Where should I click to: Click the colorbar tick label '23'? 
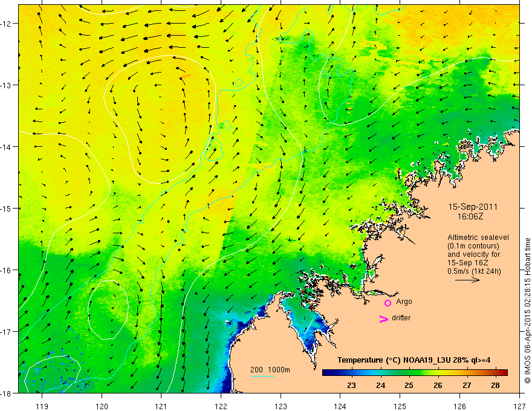351,385
